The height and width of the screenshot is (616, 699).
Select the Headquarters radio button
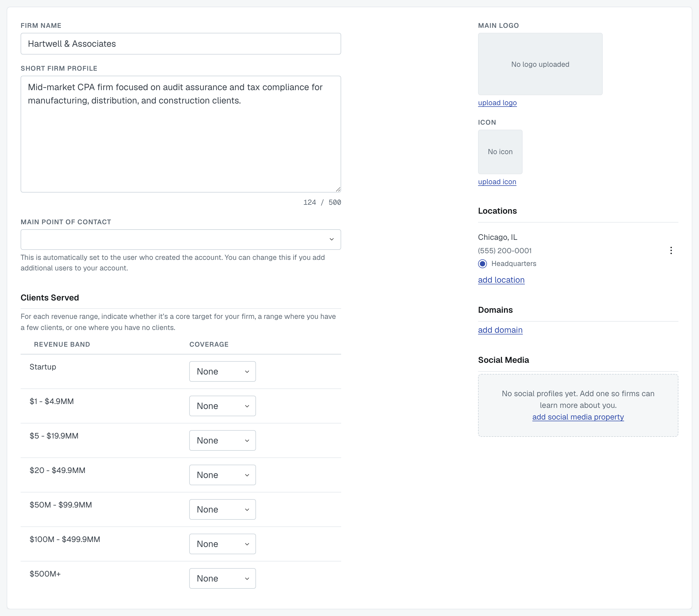pos(482,263)
